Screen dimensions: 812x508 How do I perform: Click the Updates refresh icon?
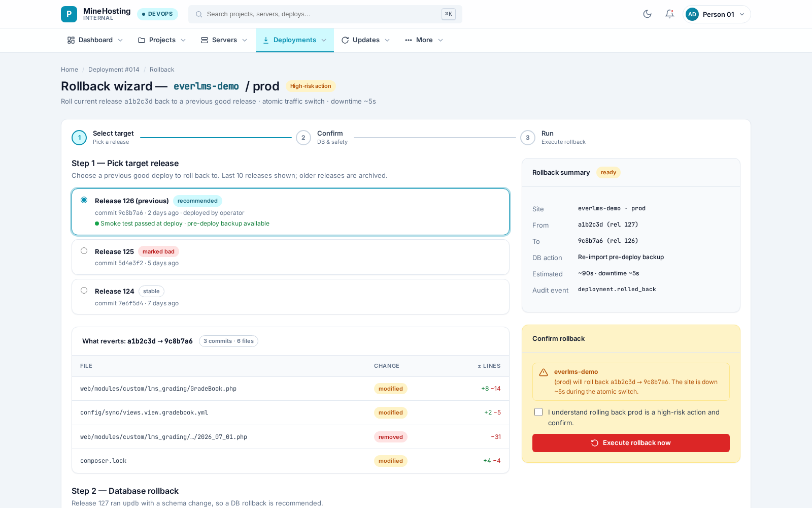tap(345, 40)
